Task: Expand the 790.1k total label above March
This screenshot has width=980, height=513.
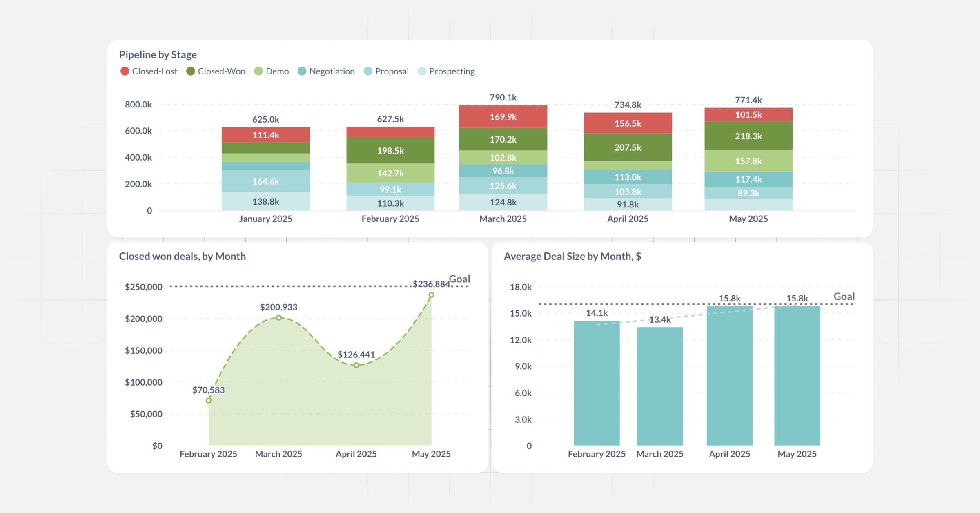Action: pos(503,98)
